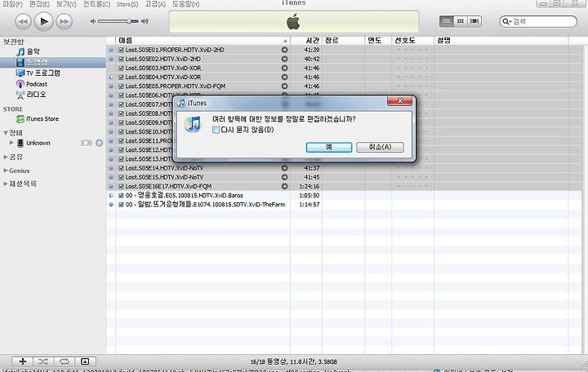Sort by the 이름 column header
588x372 pixels.
[203, 41]
